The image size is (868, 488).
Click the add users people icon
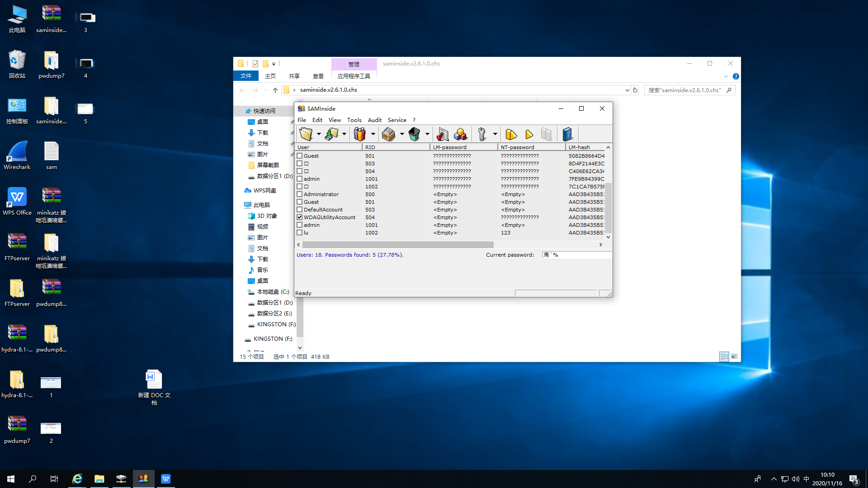(359, 134)
